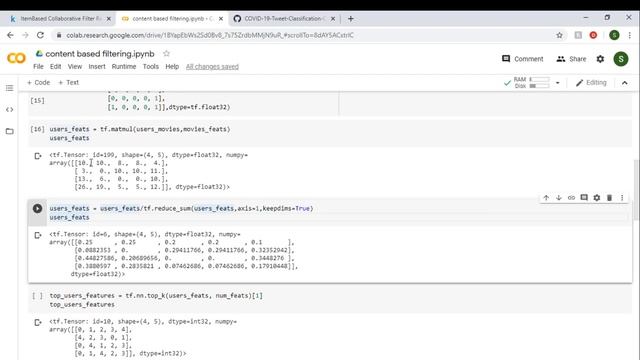
Task: Open the Google account avatar
Action: tap(621, 59)
